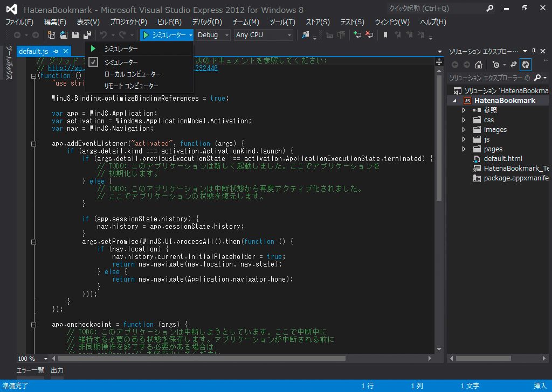552x392 pixels.
Task: Open the ビルド(B) menu
Action: coord(169,22)
